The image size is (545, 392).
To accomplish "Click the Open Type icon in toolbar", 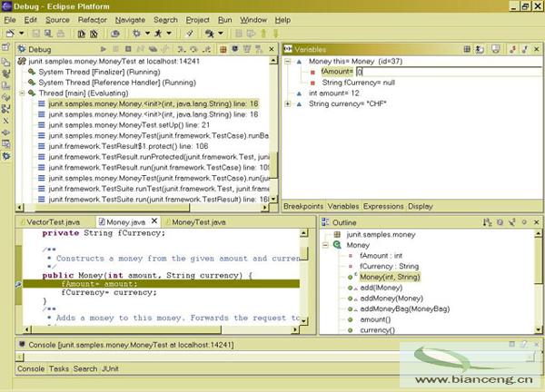I will (x=115, y=34).
